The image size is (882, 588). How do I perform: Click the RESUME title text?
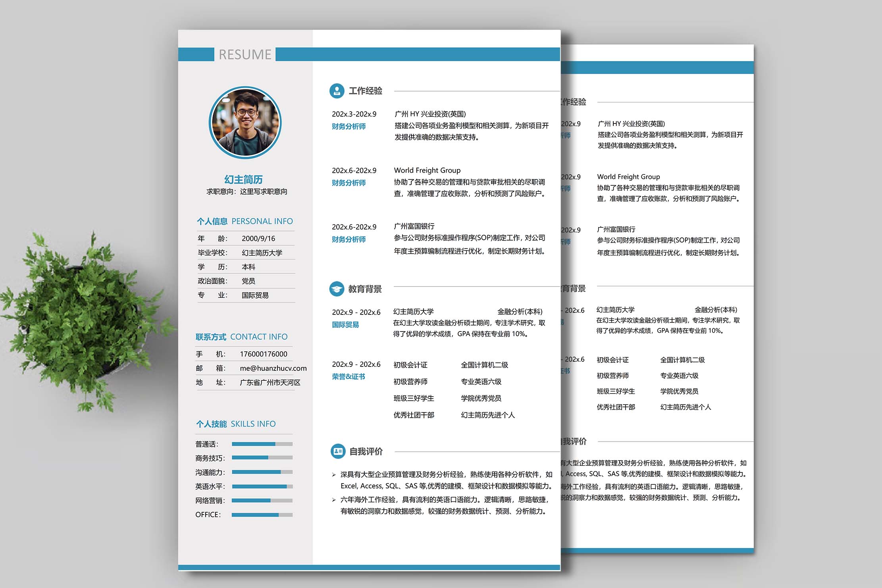coord(245,54)
